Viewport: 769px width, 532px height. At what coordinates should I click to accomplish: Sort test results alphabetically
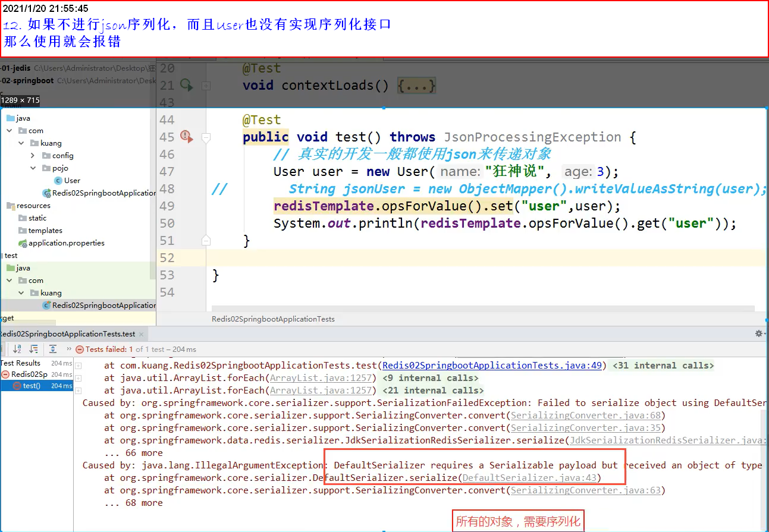coord(17,349)
